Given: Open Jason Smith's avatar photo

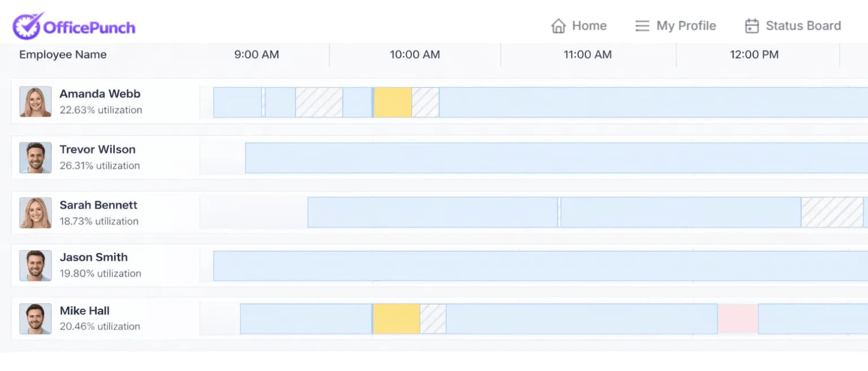Looking at the screenshot, I should (x=35, y=265).
